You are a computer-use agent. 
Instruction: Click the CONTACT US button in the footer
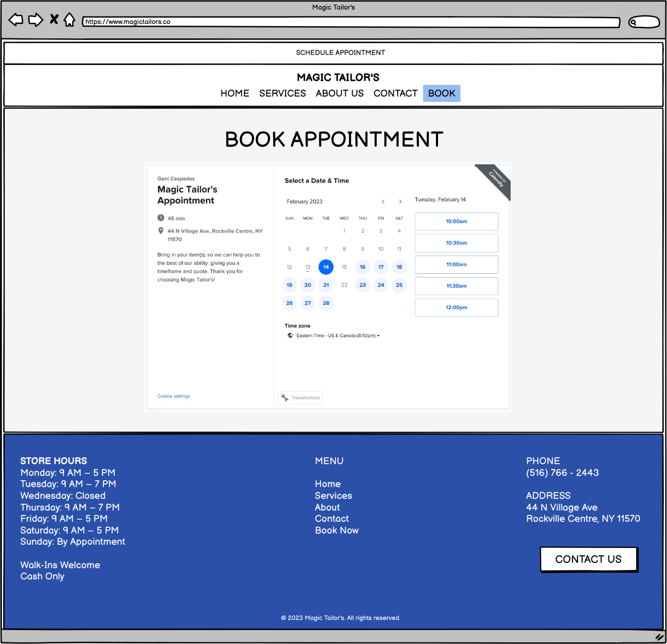coord(589,559)
